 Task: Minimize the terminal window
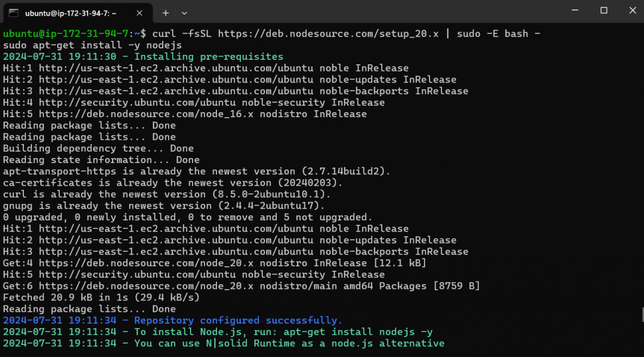[x=575, y=11]
